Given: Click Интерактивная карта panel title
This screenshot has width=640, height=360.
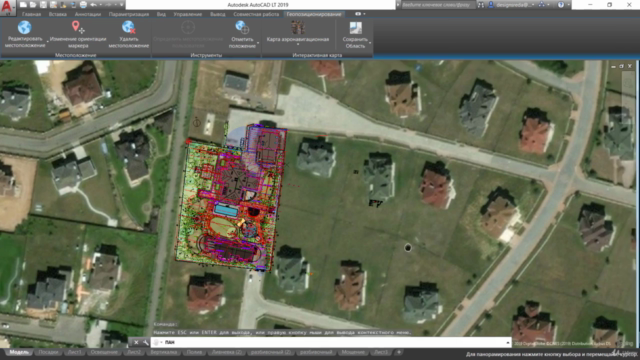Looking at the screenshot, I should 317,55.
